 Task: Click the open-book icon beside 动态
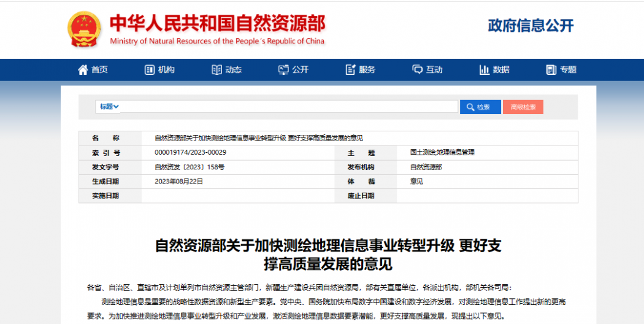217,70
